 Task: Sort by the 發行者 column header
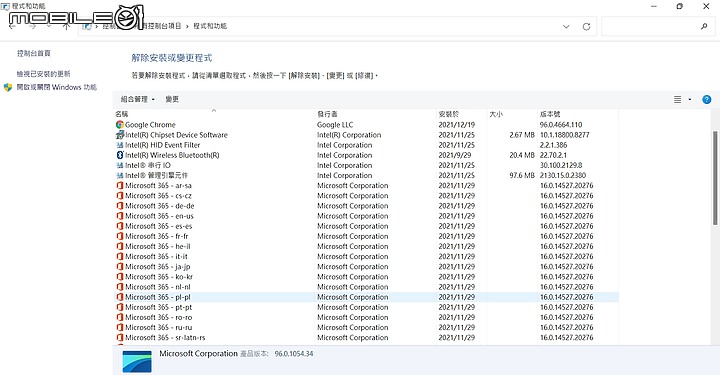[327, 114]
